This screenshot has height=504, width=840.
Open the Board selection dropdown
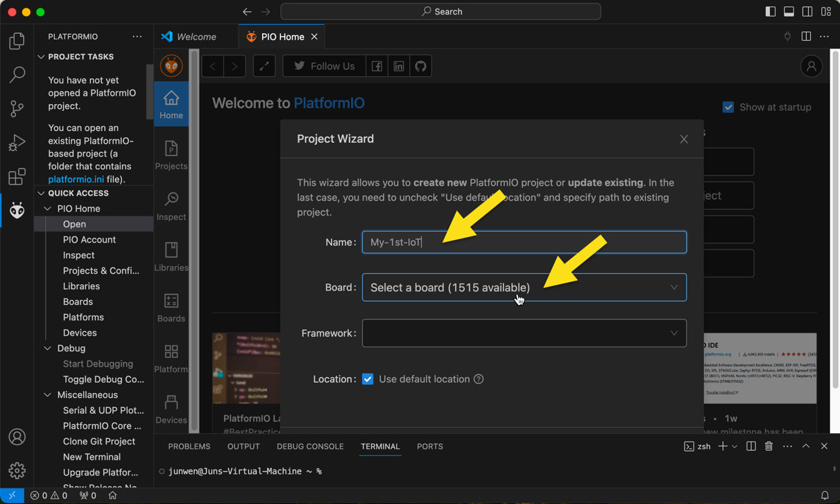524,288
